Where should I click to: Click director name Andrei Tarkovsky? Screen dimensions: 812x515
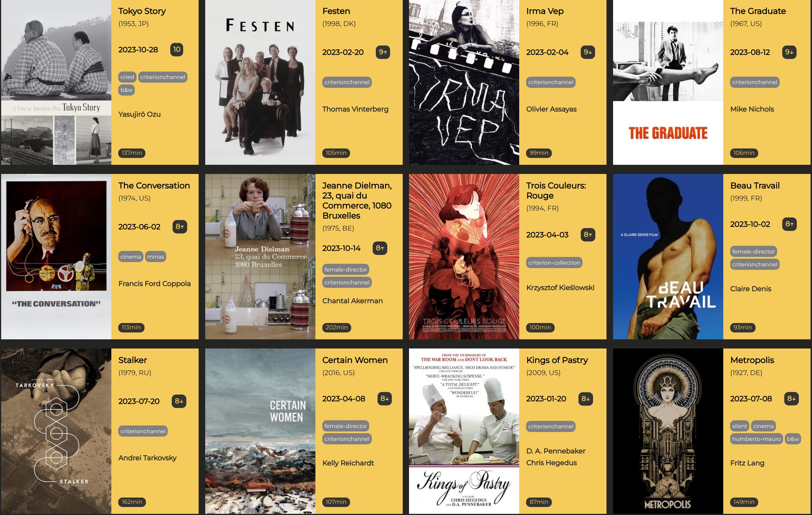[147, 458]
